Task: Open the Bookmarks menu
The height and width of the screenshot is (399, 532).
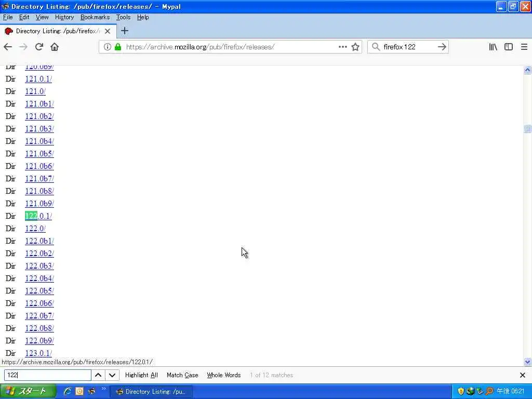Action: click(x=95, y=17)
